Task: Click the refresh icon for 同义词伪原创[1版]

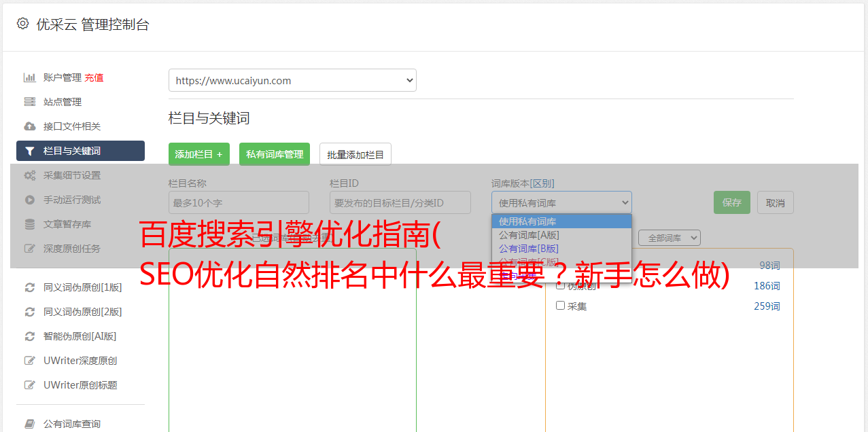Action: click(29, 287)
